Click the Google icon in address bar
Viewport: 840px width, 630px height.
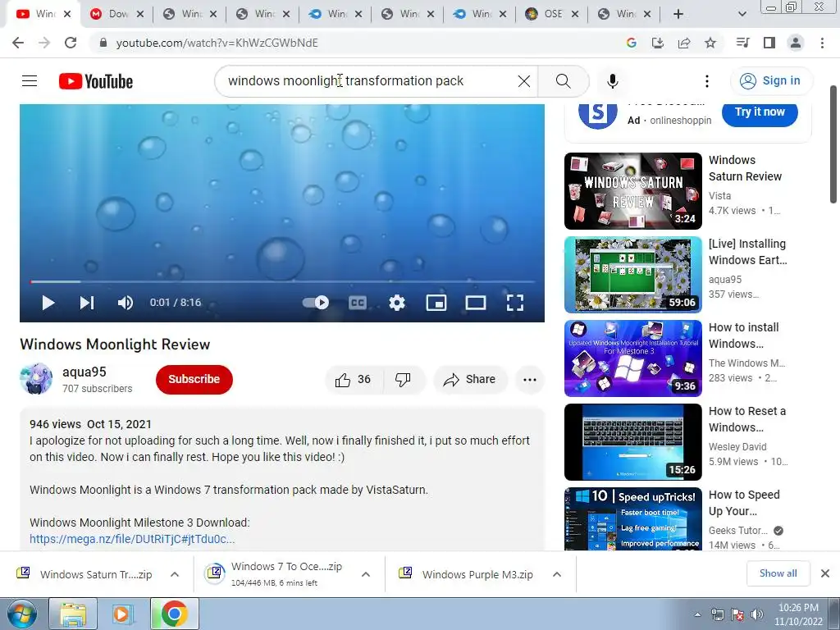coord(631,43)
